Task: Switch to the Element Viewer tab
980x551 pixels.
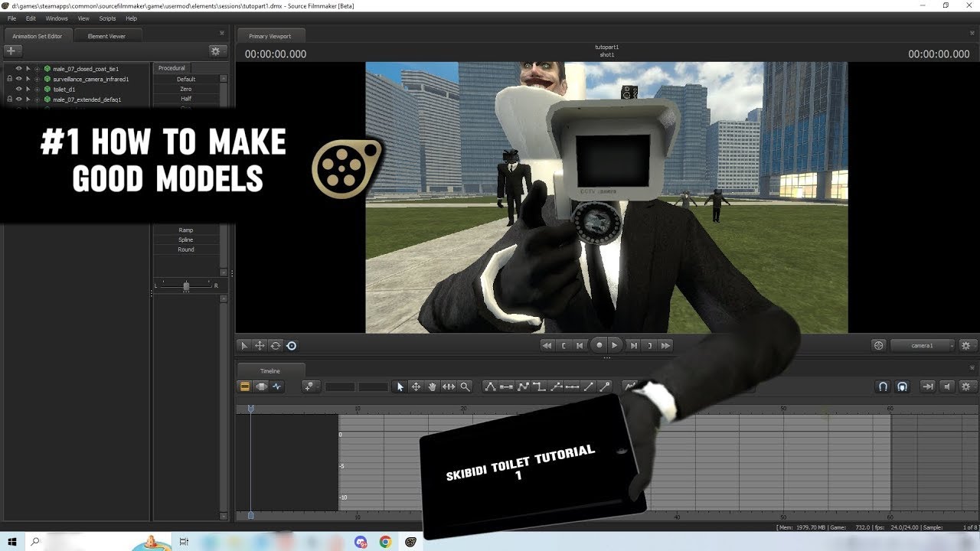Action: point(106,36)
